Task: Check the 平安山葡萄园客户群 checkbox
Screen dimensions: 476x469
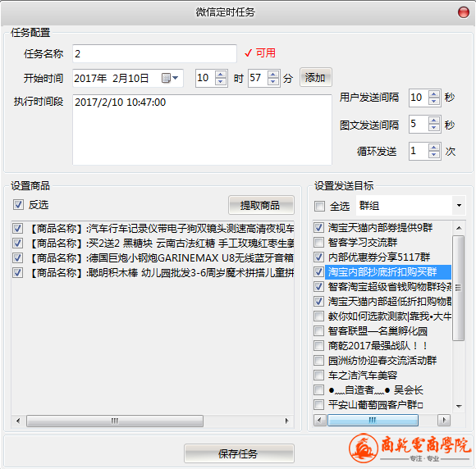Action: coord(318,404)
